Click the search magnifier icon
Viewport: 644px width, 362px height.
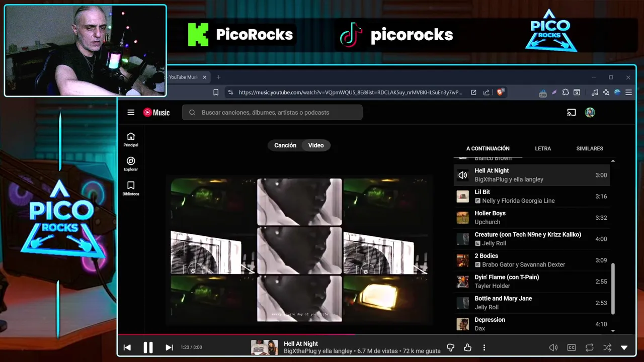tap(192, 113)
